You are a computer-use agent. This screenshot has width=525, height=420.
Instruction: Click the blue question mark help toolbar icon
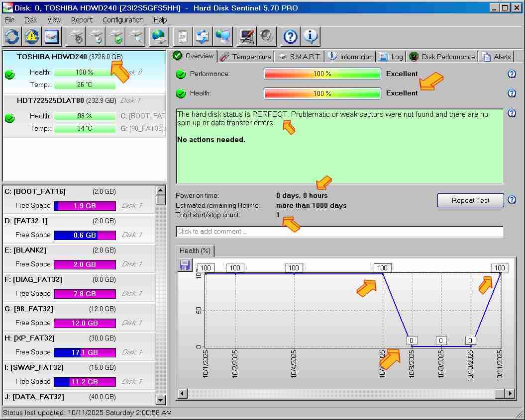(x=291, y=37)
